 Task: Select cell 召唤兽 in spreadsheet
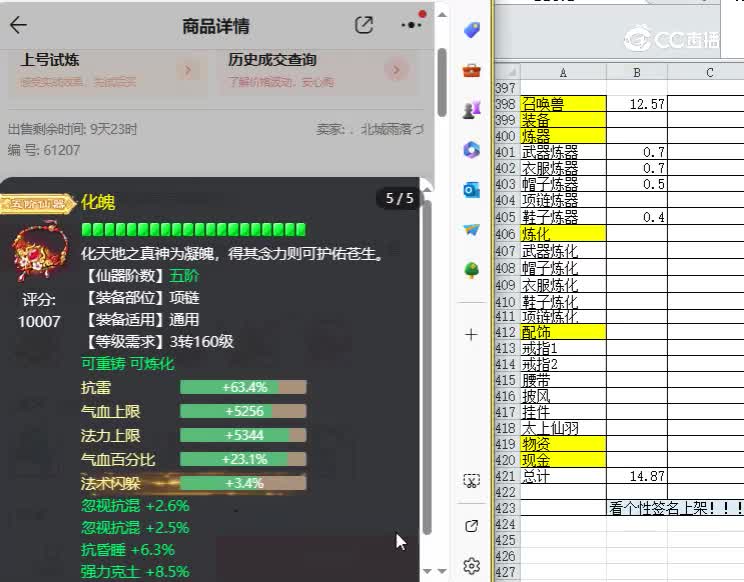click(x=563, y=104)
